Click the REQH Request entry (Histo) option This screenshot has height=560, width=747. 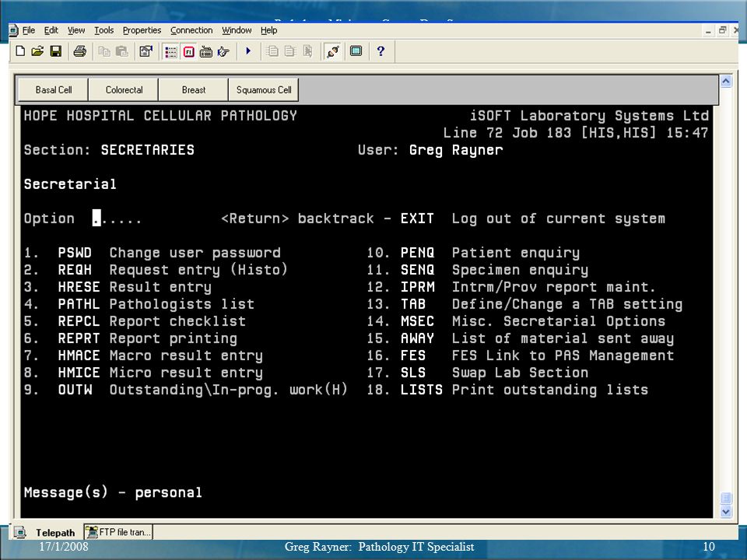pos(156,270)
